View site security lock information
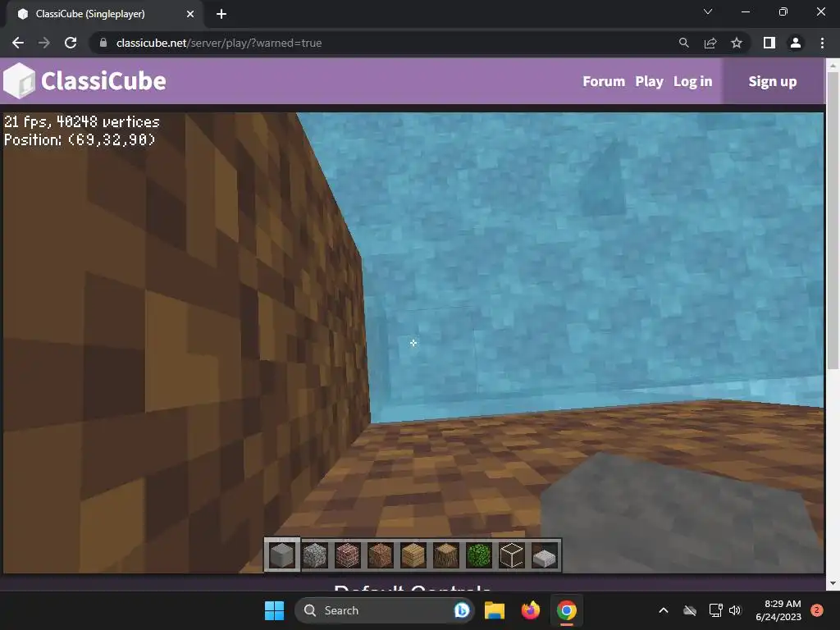 [x=103, y=43]
